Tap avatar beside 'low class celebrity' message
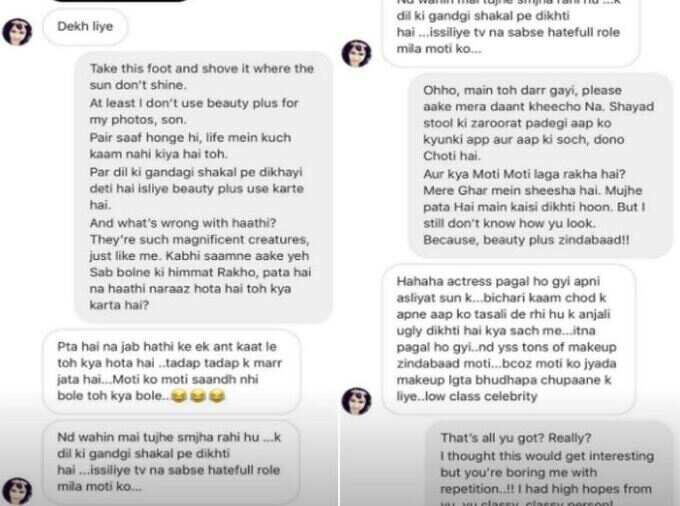Screen dimensions: 680x506 [x=356, y=401]
